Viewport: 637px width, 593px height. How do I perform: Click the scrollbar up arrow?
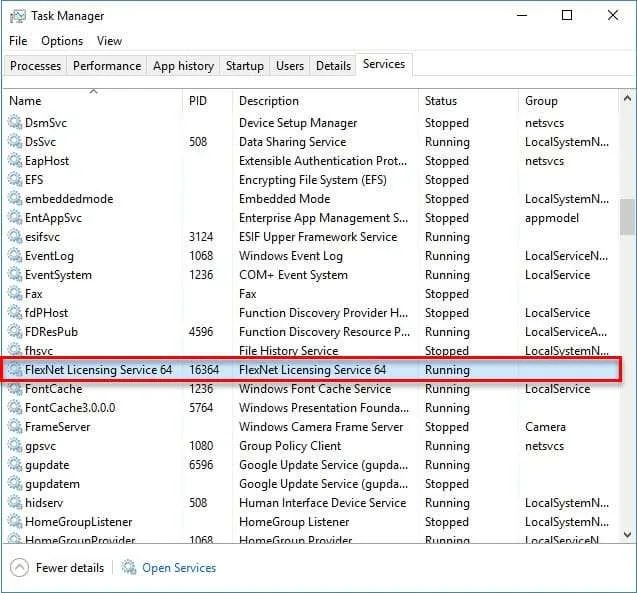point(627,98)
